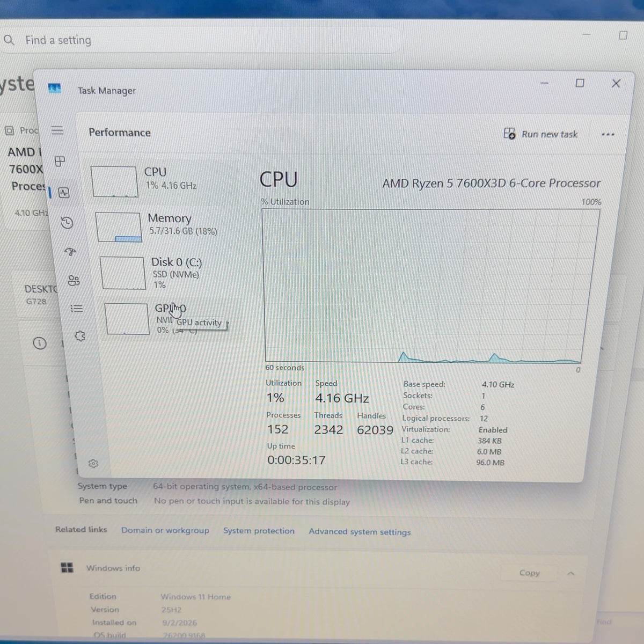Image resolution: width=644 pixels, height=644 pixels.
Task: Close the Task Manager window
Action: coord(616,83)
